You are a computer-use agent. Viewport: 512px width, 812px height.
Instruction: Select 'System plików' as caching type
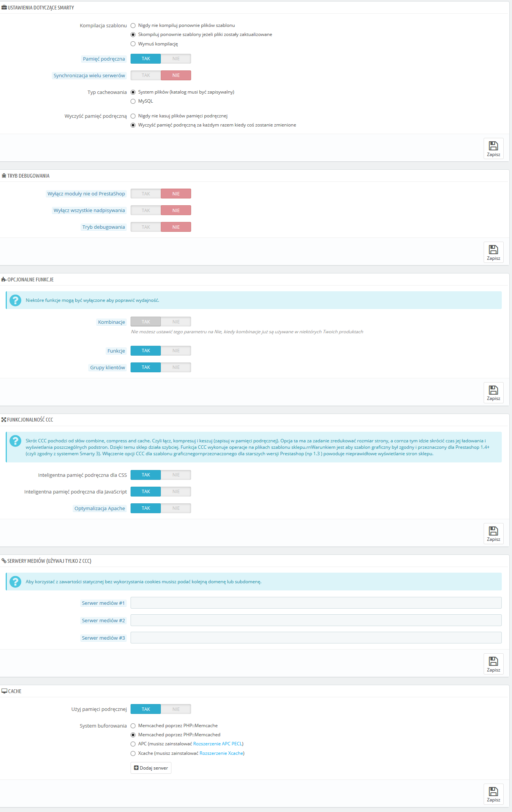pyautogui.click(x=133, y=92)
